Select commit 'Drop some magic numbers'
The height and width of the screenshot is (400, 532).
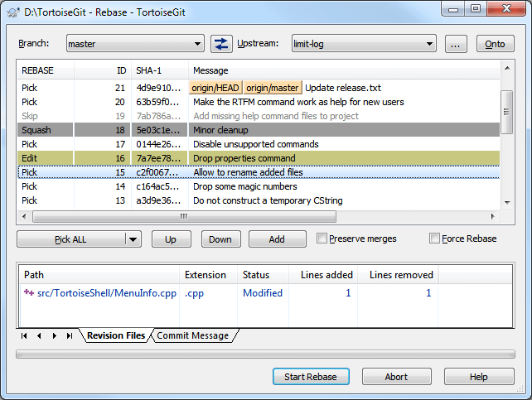pos(259,186)
